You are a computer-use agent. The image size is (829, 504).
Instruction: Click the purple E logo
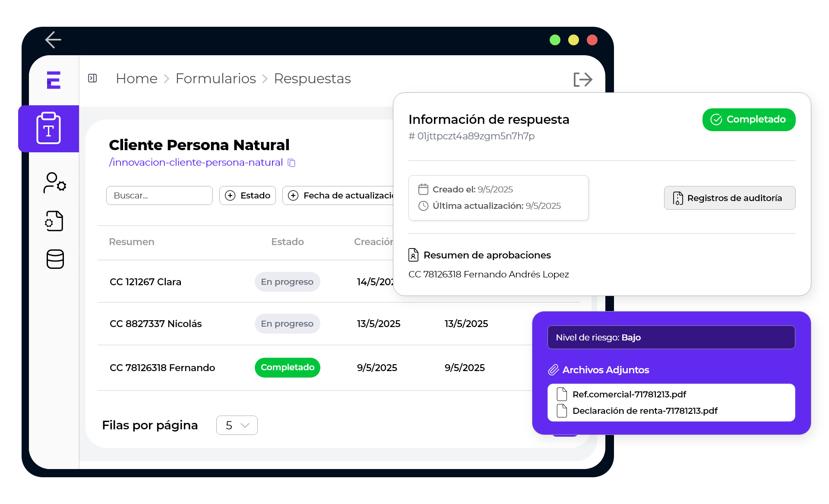tap(54, 80)
